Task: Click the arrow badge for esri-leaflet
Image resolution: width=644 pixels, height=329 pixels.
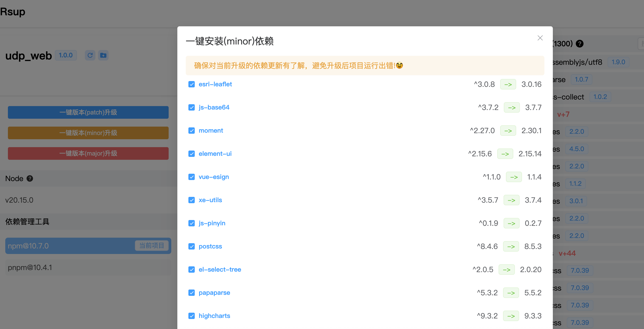Action: (x=508, y=84)
